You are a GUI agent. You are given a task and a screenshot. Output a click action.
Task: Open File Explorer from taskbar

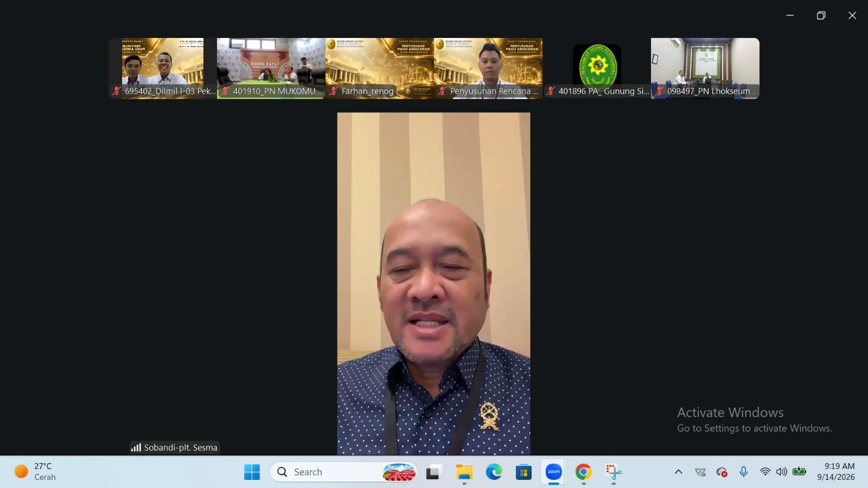464,472
